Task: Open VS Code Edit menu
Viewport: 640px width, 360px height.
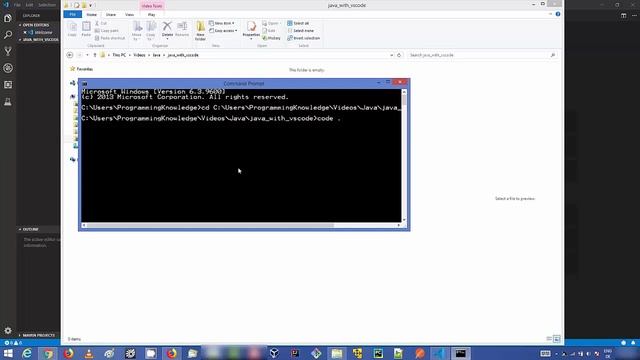Action: tap(29, 5)
